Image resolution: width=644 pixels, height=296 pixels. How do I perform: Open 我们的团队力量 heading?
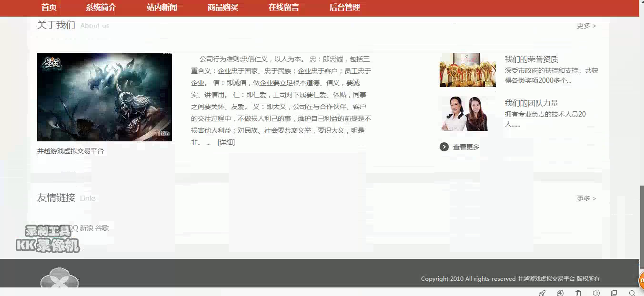[x=532, y=103]
